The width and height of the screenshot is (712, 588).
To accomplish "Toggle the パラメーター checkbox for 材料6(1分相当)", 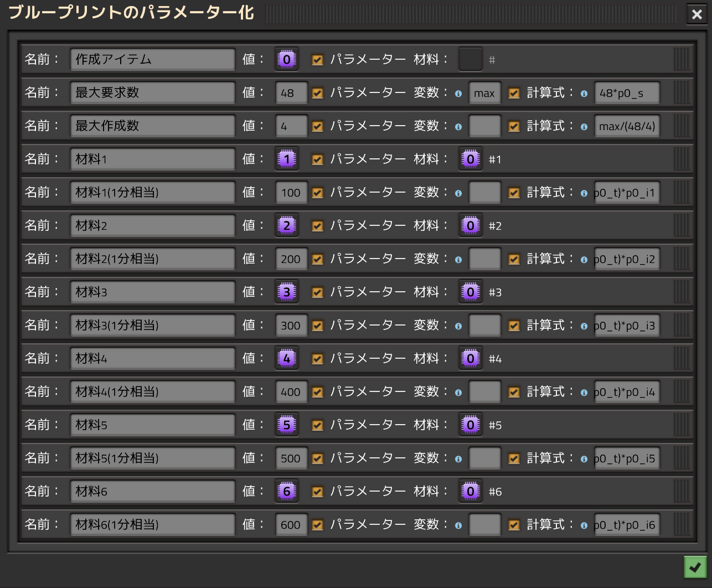I will click(318, 525).
